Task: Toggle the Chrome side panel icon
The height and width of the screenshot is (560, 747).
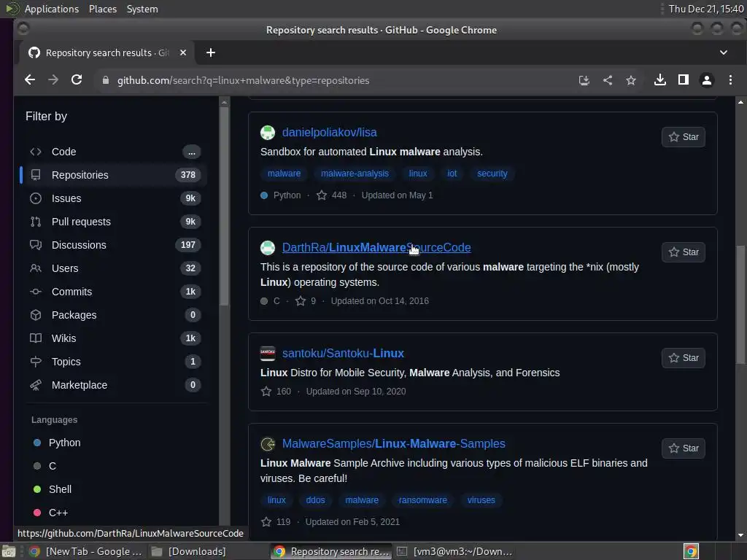Action: coord(683,80)
